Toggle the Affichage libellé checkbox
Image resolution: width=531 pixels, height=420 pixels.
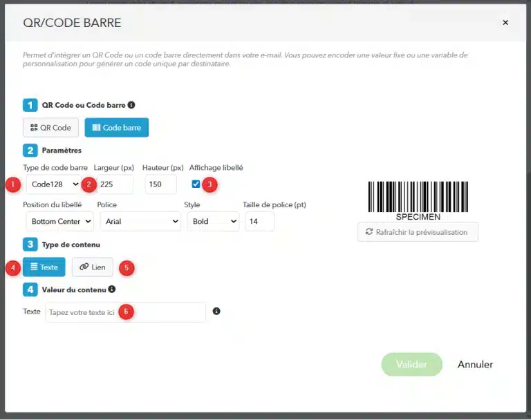[196, 184]
